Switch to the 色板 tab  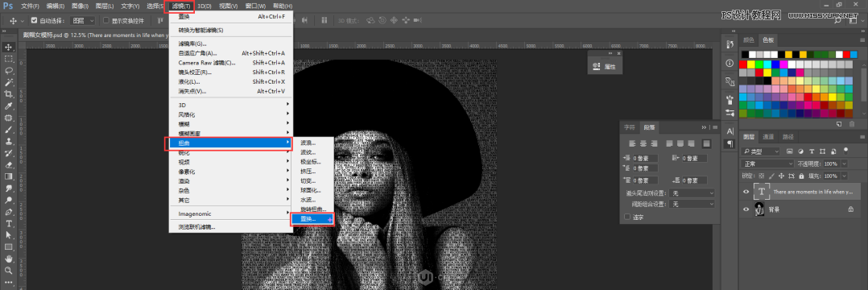click(768, 39)
